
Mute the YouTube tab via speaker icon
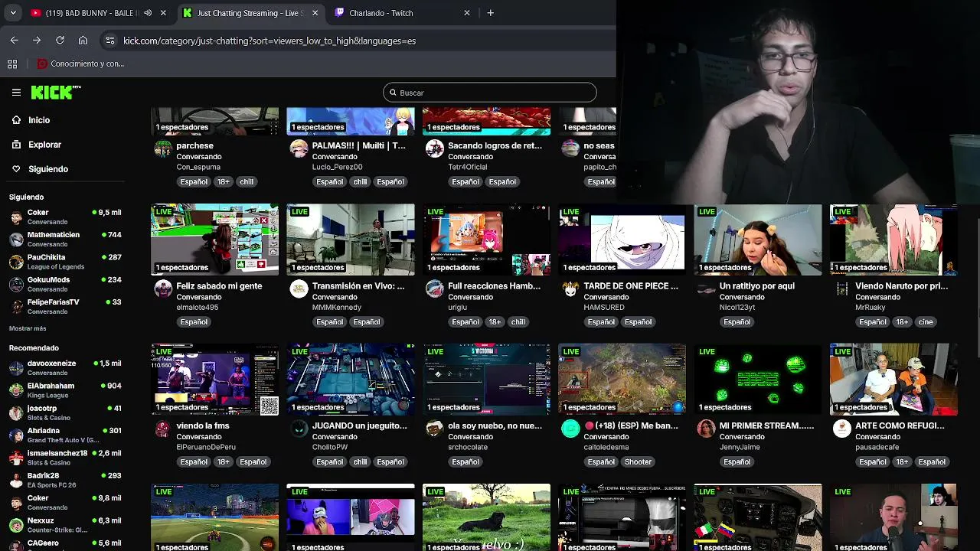[148, 13]
